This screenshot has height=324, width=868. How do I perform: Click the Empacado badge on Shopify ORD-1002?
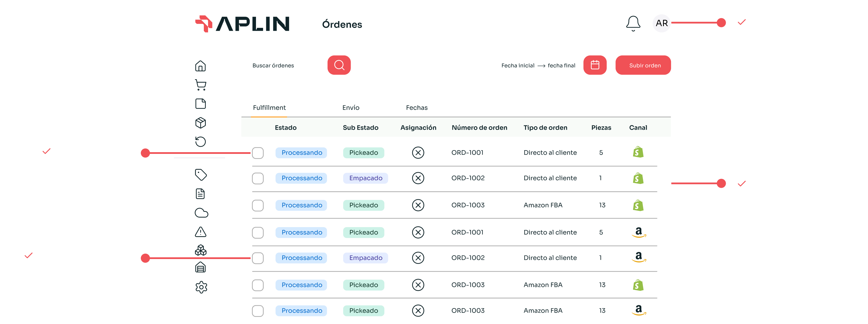tap(365, 178)
